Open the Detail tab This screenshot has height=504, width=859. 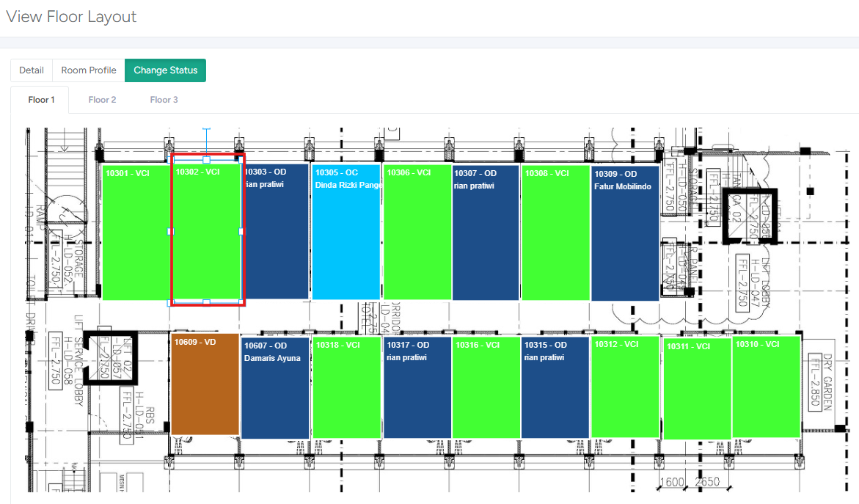(x=32, y=70)
